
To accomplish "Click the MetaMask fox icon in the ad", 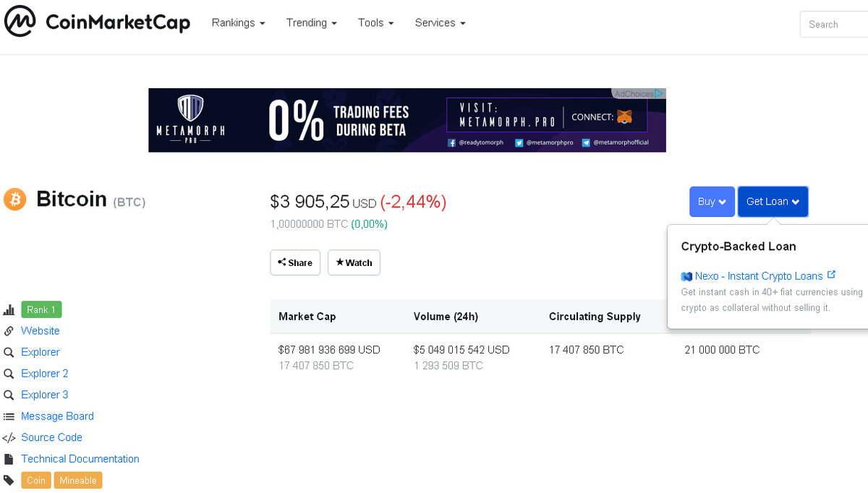I will pos(624,116).
